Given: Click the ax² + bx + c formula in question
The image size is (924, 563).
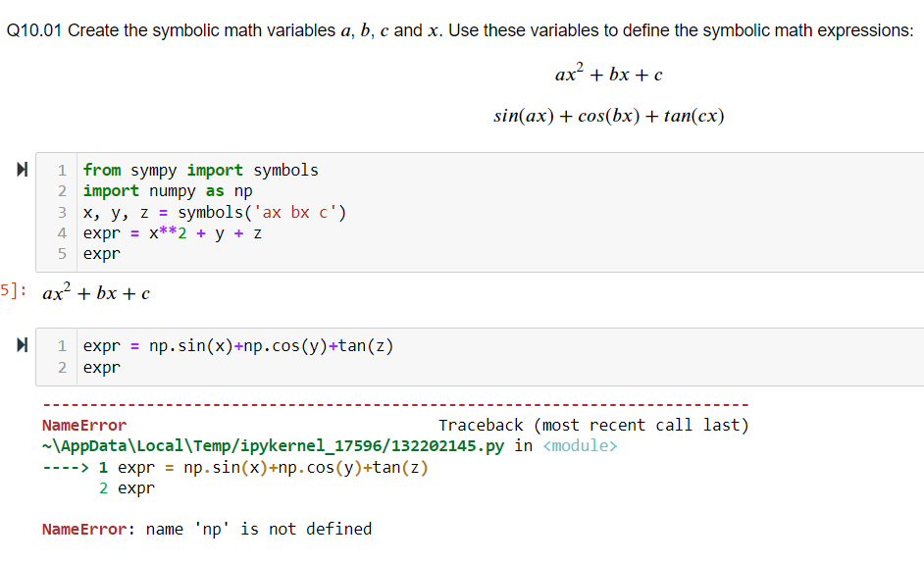Looking at the screenshot, I should [609, 74].
